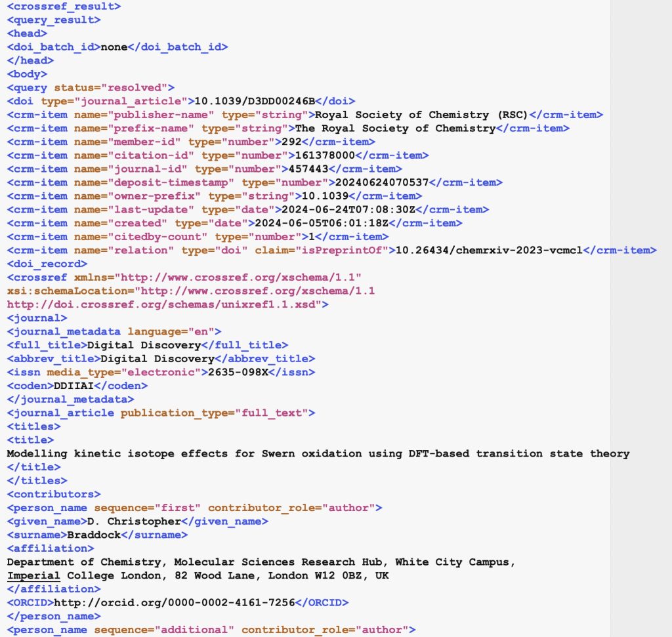
Task: Click the underlined word Imperial in affiliation
Action: (x=33, y=575)
